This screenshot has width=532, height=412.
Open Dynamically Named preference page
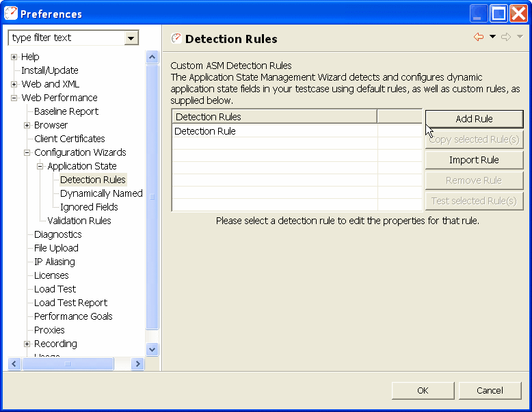tap(101, 193)
